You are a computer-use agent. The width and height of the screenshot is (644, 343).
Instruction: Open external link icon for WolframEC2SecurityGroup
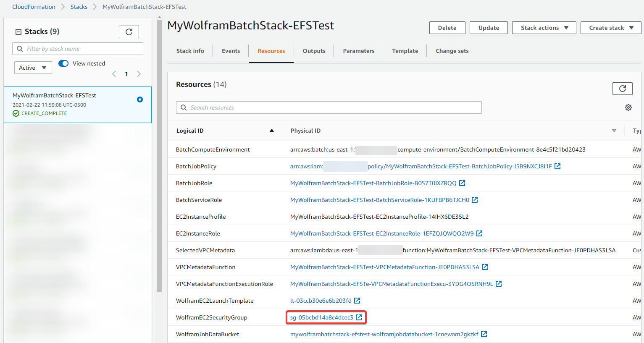coord(359,317)
